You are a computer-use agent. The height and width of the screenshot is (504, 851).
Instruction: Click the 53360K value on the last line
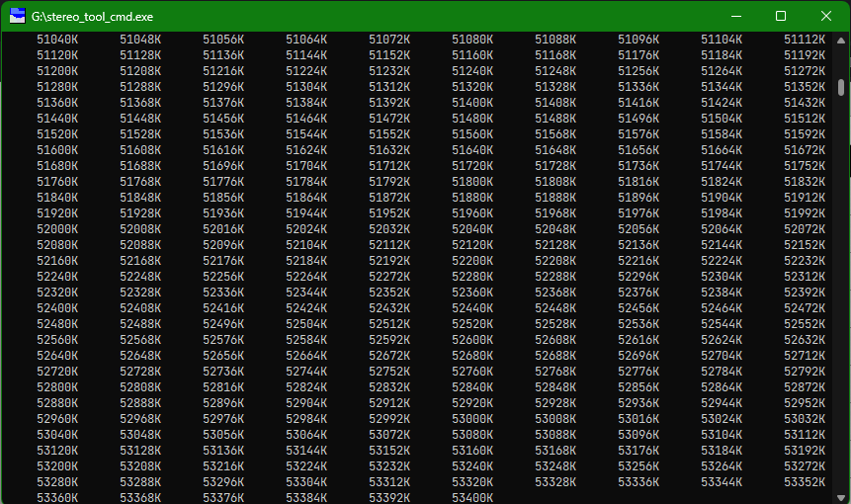click(x=57, y=498)
